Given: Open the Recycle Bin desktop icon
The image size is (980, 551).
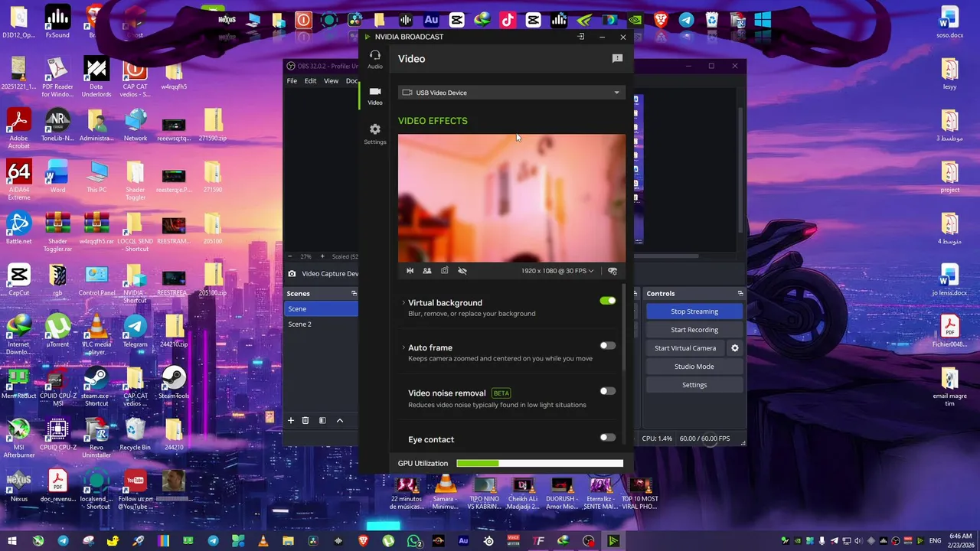Looking at the screenshot, I should tap(136, 434).
